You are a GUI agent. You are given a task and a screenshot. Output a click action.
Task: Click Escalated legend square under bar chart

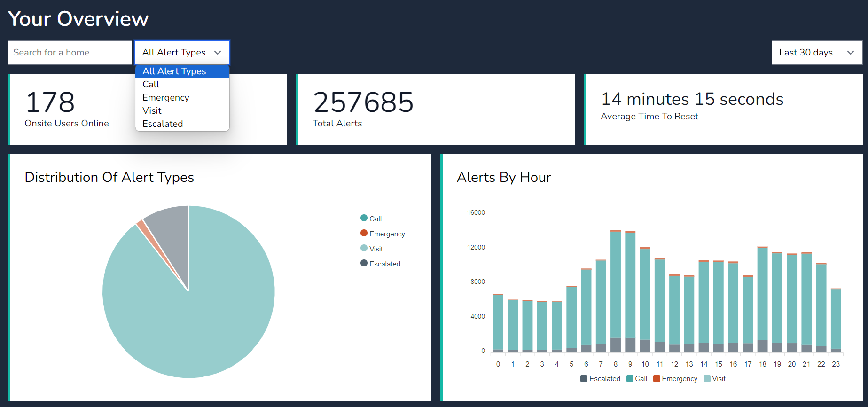(584, 379)
